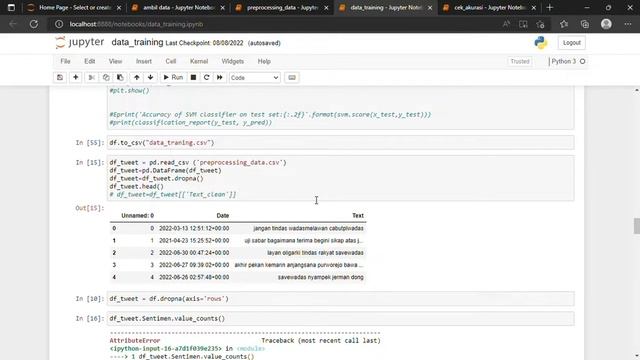
Task: Click the Logout button
Action: click(571, 42)
